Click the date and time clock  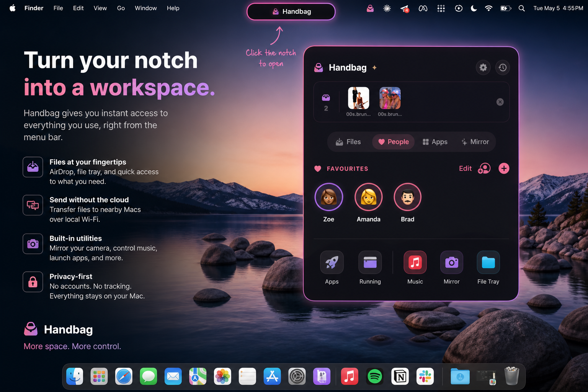coord(558,8)
